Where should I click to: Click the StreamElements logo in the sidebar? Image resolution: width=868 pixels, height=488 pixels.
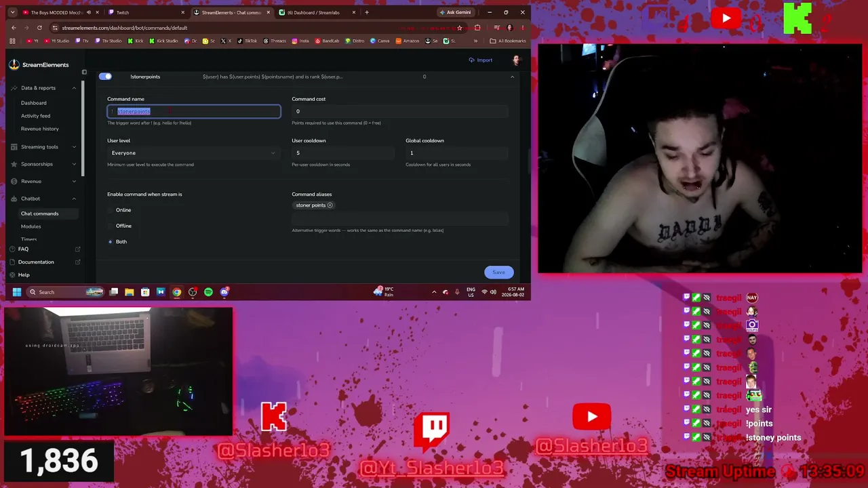pos(39,65)
